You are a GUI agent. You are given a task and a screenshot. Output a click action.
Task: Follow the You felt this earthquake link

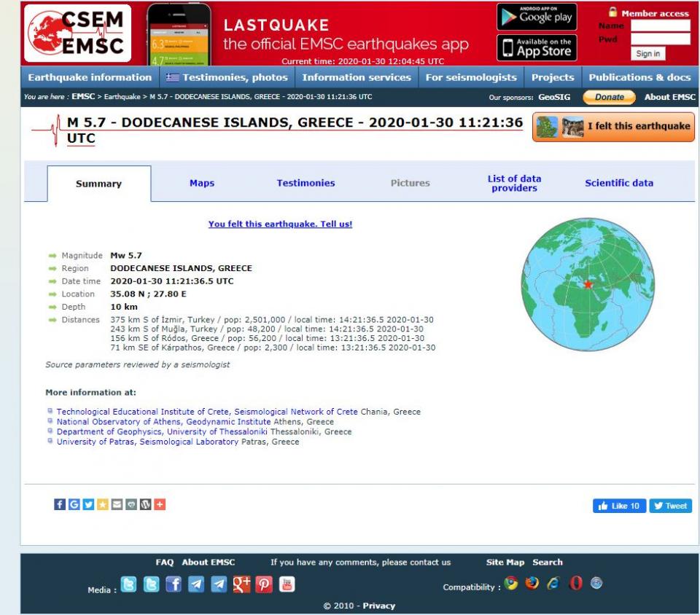click(x=280, y=224)
